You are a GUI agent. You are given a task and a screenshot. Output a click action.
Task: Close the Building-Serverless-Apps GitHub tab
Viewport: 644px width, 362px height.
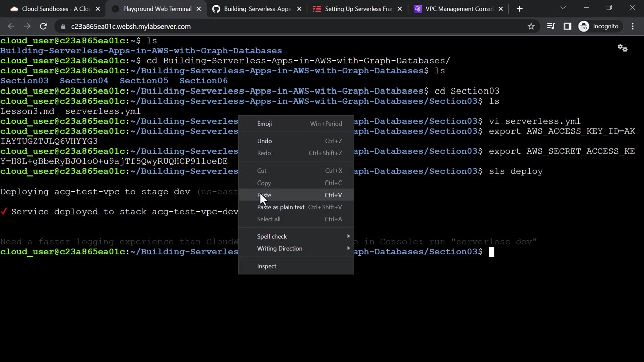(299, 9)
